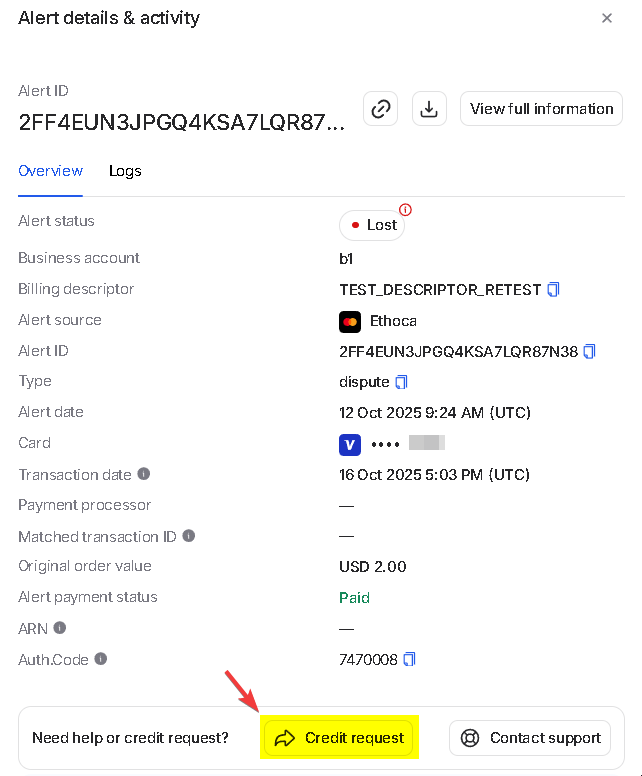The image size is (642, 776).
Task: Click the Ethoca alert source logo
Action: [x=350, y=321]
